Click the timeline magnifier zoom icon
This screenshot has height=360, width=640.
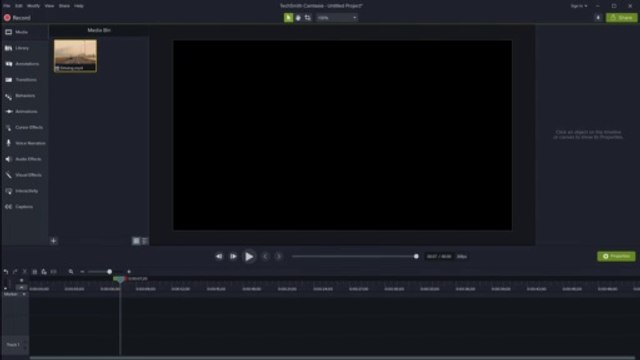tap(71, 272)
